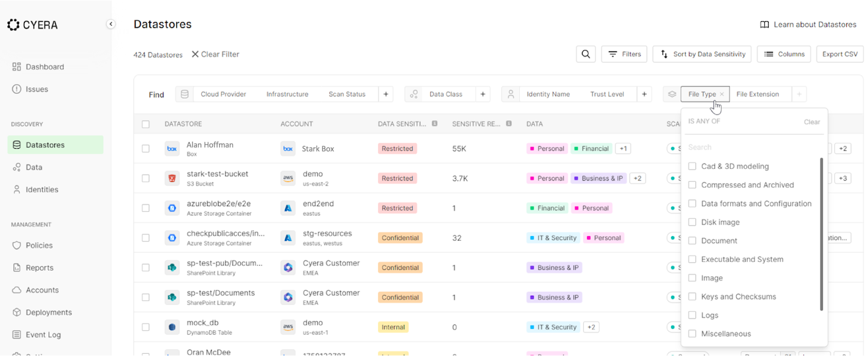This screenshot has width=868, height=356.
Task: Open the Issues page
Action: [37, 89]
